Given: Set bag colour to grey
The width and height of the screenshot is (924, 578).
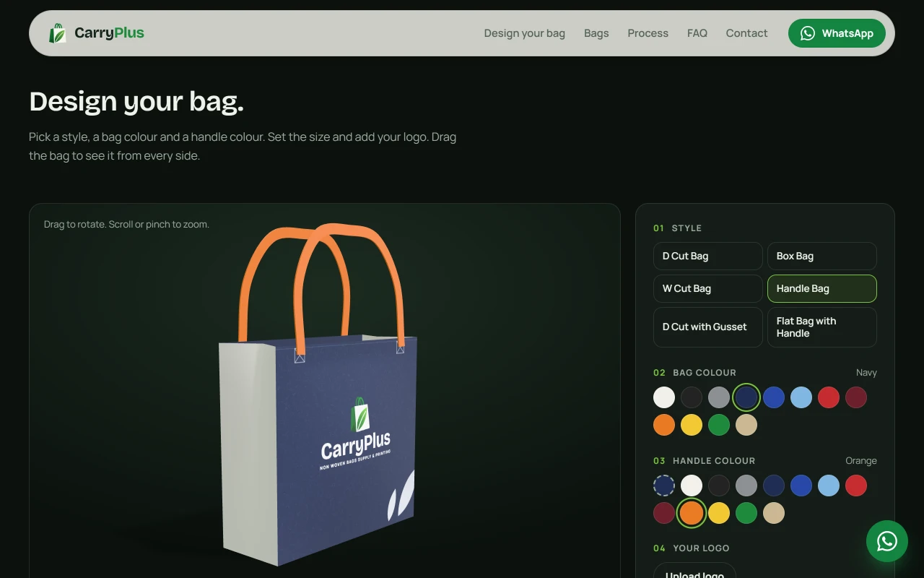Looking at the screenshot, I should [x=719, y=397].
